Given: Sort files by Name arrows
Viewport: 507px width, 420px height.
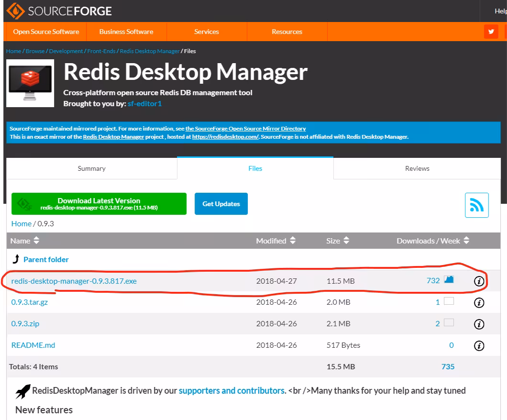Looking at the screenshot, I should tap(36, 240).
